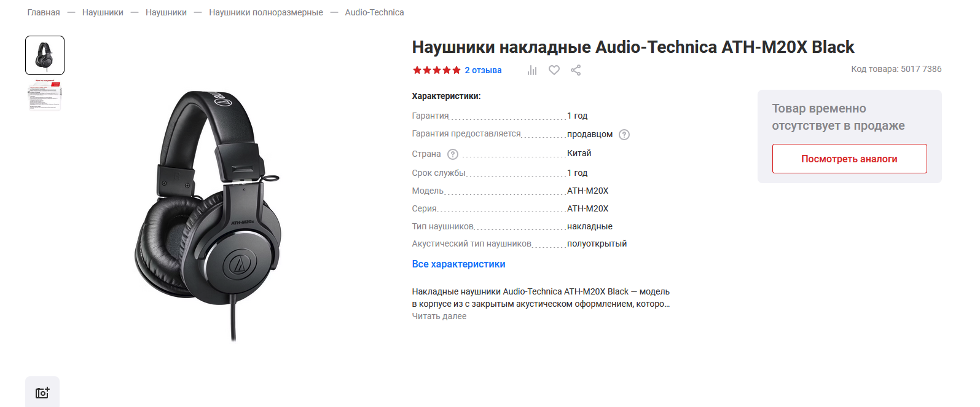The width and height of the screenshot is (980, 407).
Task: Click 'Серия' value 'ATH-M20X'
Action: [587, 208]
